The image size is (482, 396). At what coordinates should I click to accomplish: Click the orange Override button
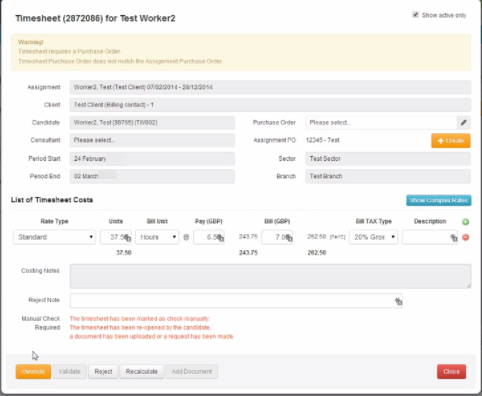33,371
